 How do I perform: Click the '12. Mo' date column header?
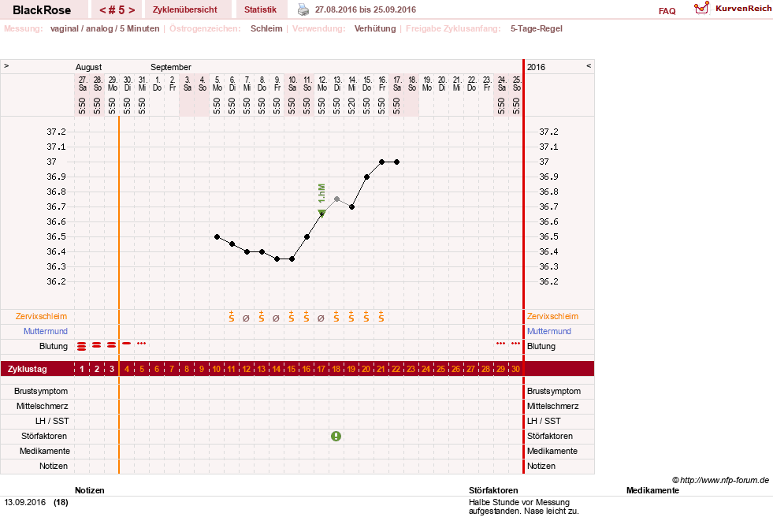coord(322,84)
